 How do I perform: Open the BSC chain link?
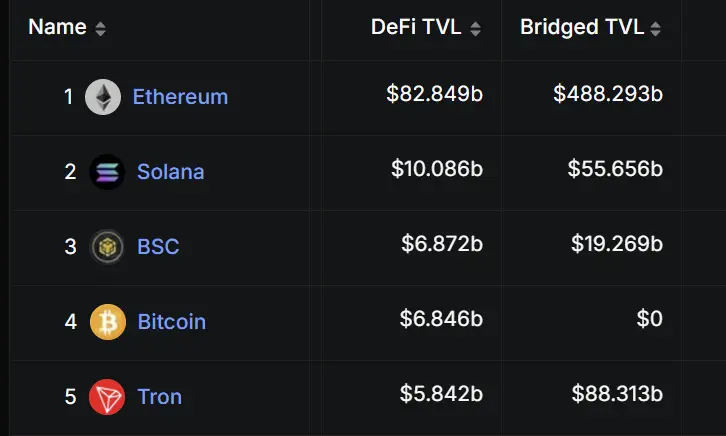point(158,247)
